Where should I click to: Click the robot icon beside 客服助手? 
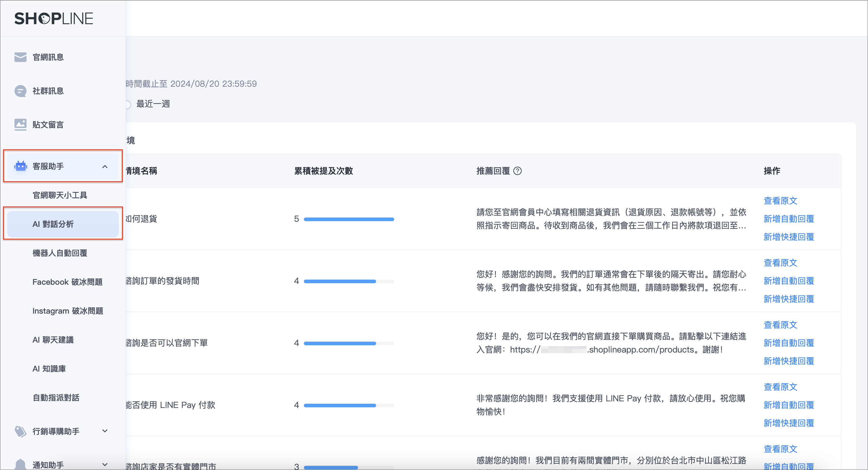point(20,166)
